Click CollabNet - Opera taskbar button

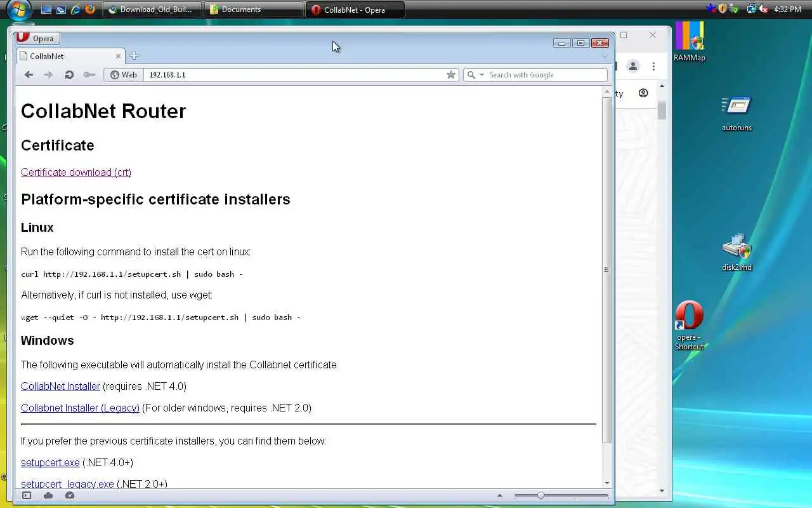355,10
